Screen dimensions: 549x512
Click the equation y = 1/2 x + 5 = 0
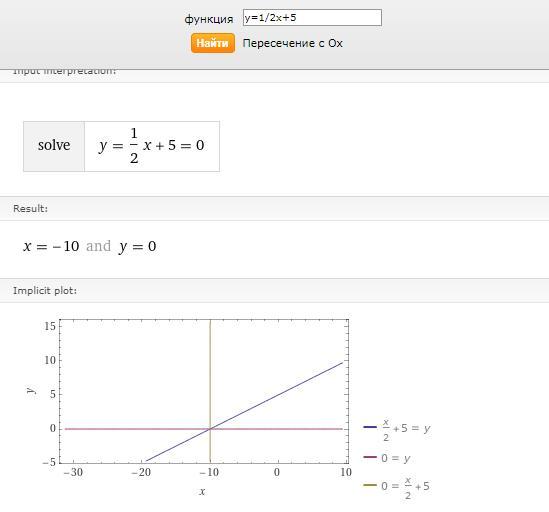(x=152, y=146)
